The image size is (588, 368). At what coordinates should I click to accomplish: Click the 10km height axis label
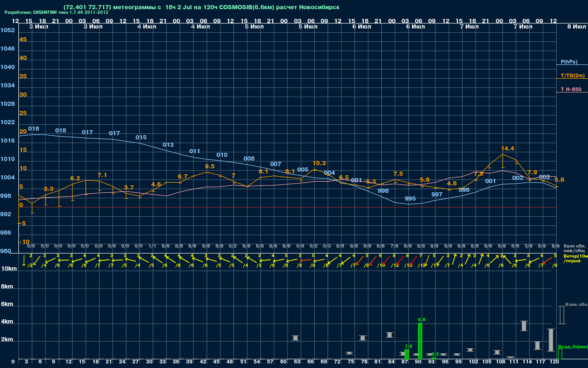click(x=9, y=268)
